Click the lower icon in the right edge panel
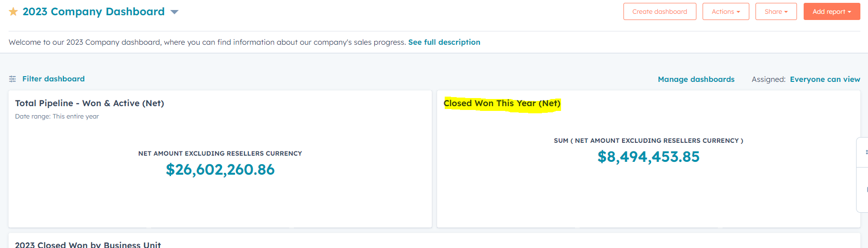868x248 pixels. point(866,189)
